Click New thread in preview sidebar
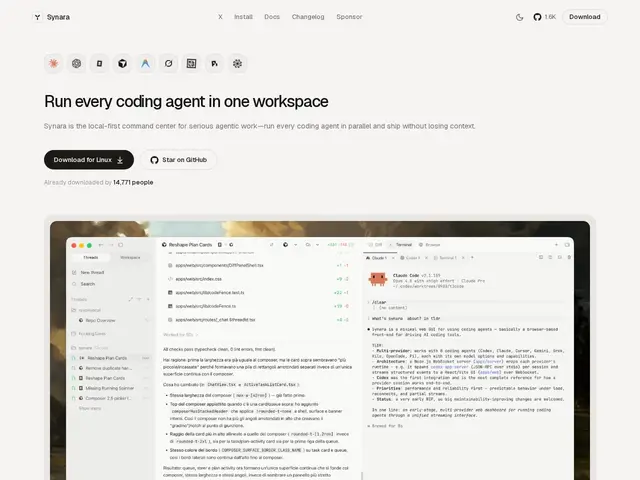This screenshot has width=640, height=480. 89,272
